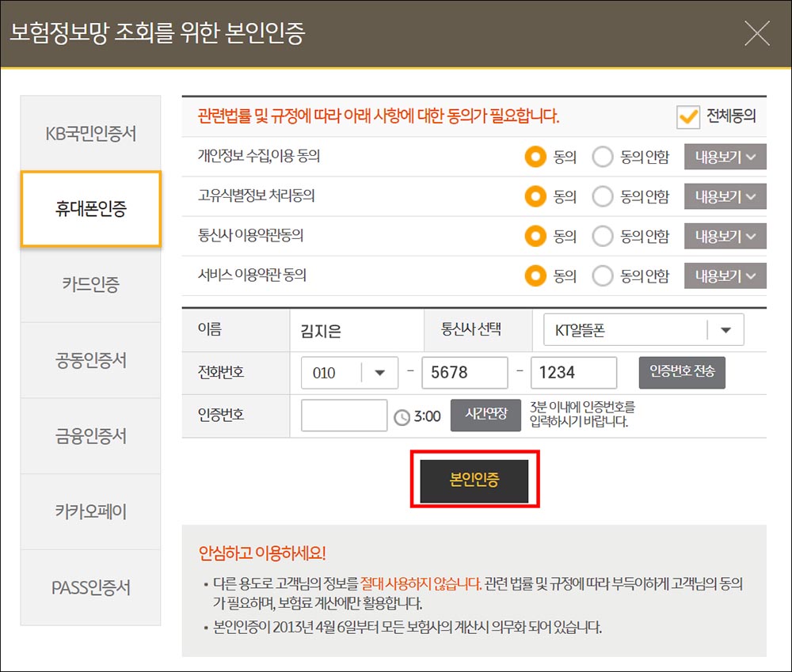This screenshot has width=792, height=672.
Task: Expand 내용보기 for 개인정보 수집,이용 동의
Action: coord(724,157)
